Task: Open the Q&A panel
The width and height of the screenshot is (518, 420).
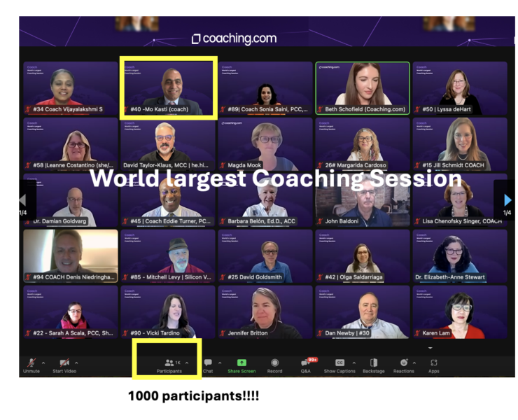Action: (x=305, y=363)
